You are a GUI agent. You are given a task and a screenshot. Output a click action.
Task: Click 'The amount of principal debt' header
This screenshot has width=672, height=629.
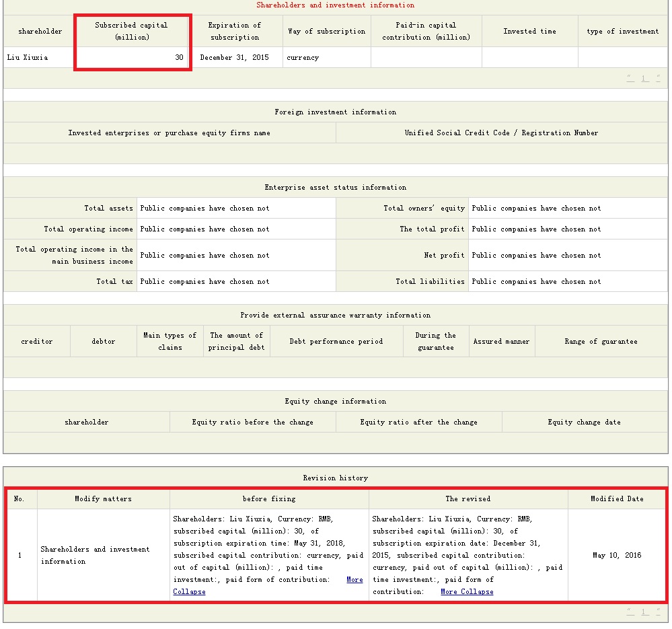pyautogui.click(x=236, y=341)
